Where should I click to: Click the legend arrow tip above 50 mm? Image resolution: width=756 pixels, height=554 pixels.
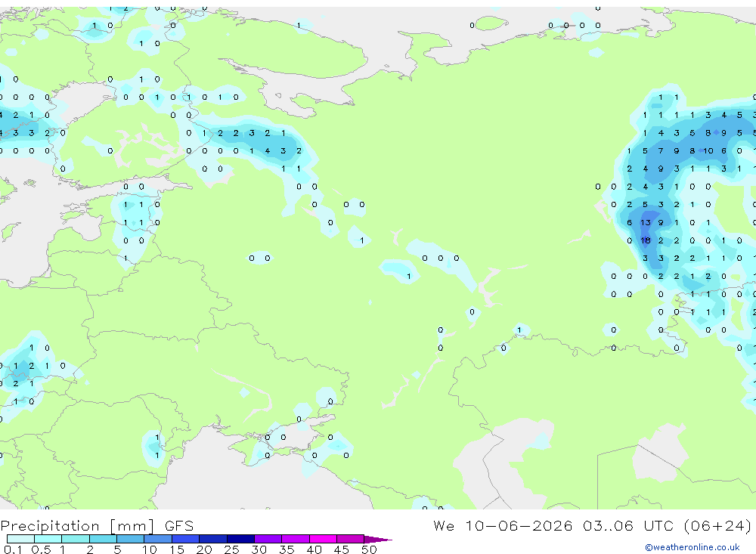click(x=378, y=539)
